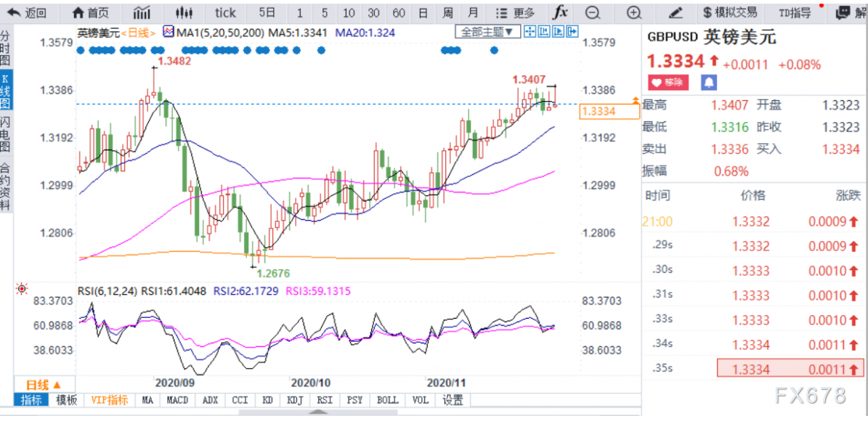Toggle the 移除 watchlist heart button

667,82
